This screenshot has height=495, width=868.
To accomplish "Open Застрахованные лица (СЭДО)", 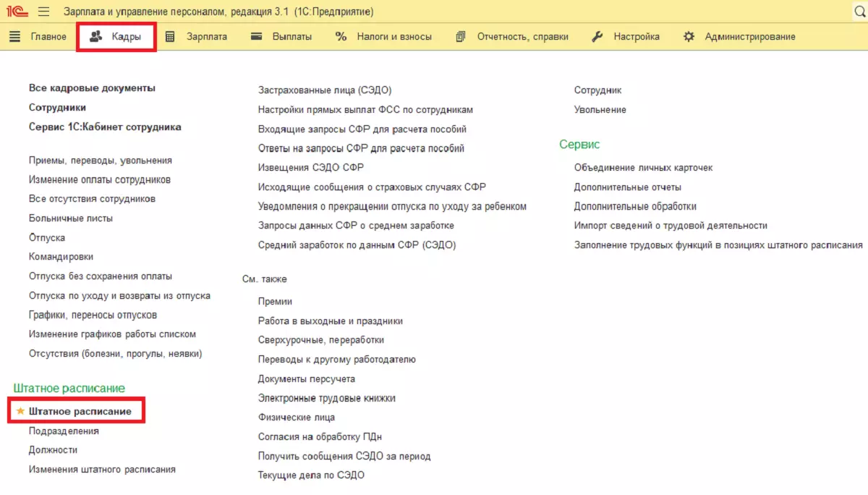I will 325,90.
